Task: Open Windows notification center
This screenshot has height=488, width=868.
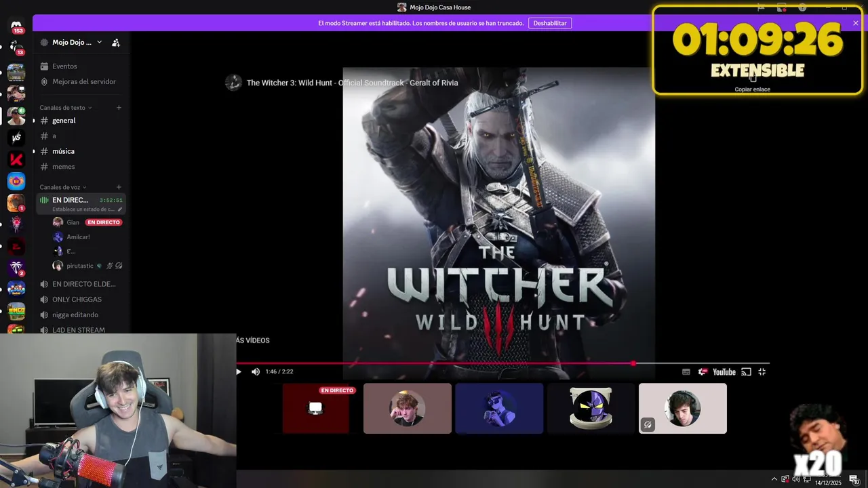Action: (854, 479)
